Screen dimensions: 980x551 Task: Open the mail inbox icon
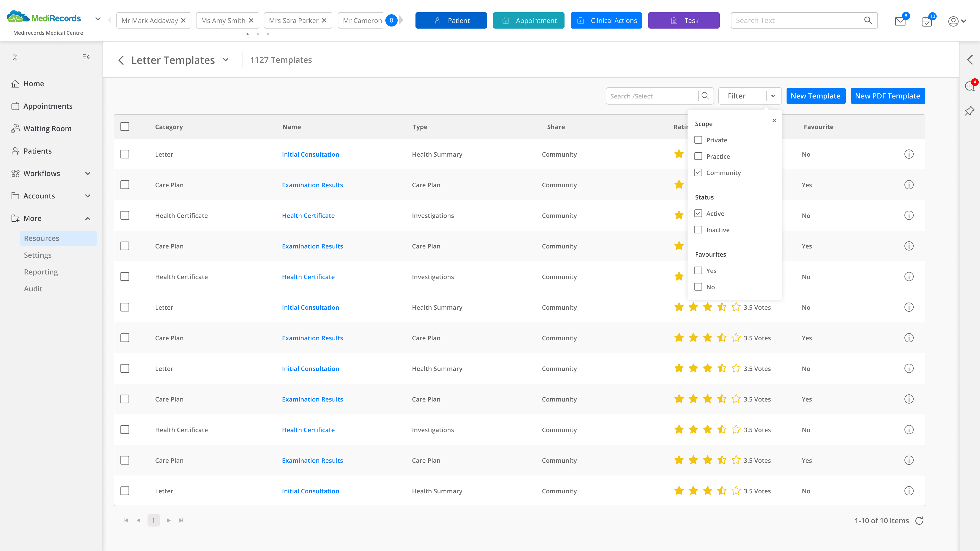(900, 21)
